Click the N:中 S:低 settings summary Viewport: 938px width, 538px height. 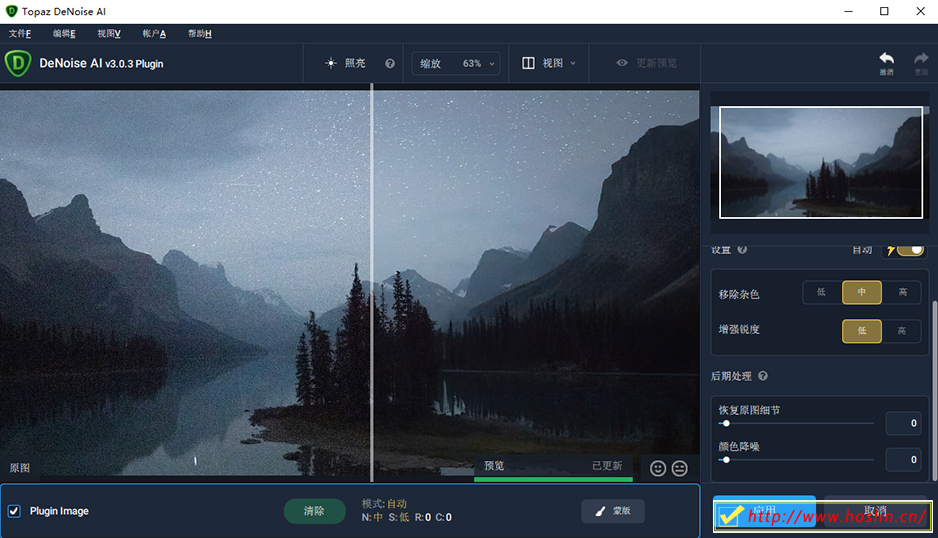[x=407, y=517]
